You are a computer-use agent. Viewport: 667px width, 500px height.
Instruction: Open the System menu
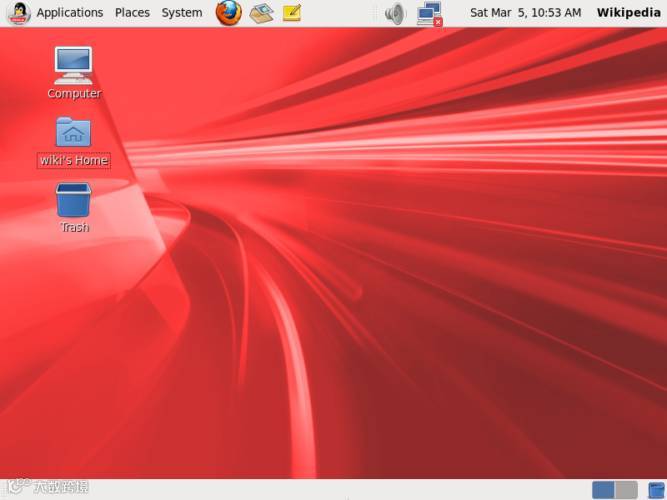[x=182, y=13]
